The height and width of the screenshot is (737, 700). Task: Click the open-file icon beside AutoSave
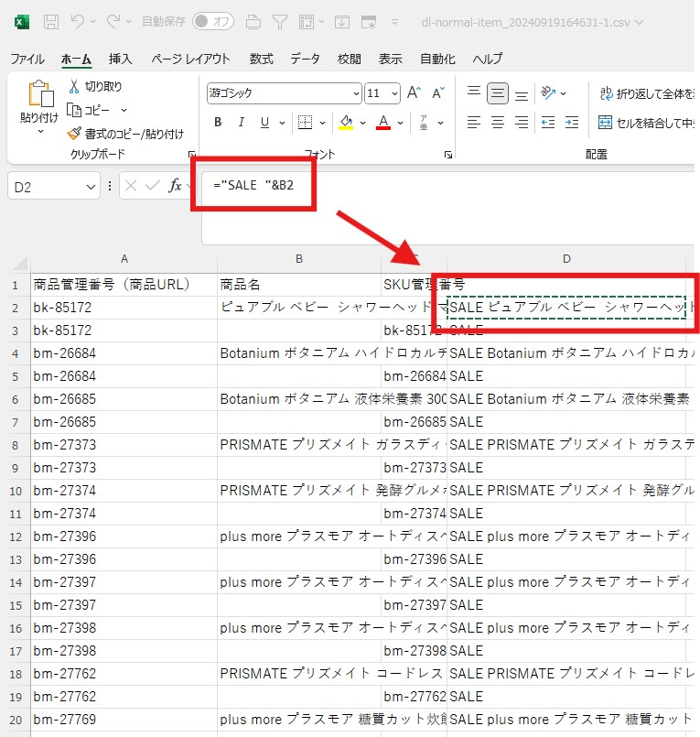253,22
